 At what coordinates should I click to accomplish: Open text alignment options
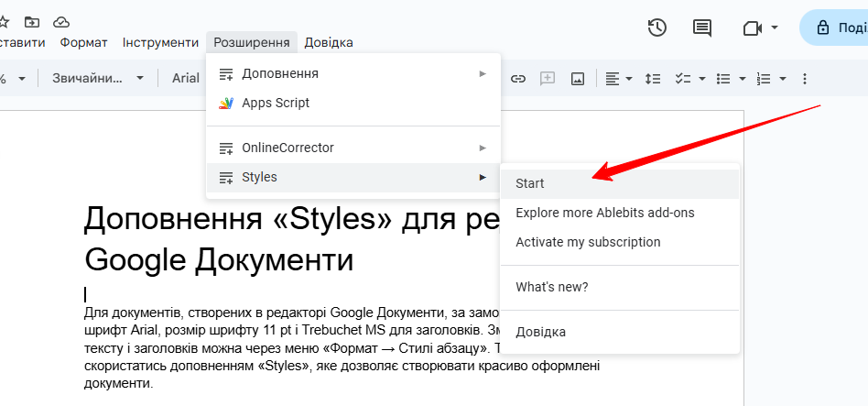click(618, 79)
